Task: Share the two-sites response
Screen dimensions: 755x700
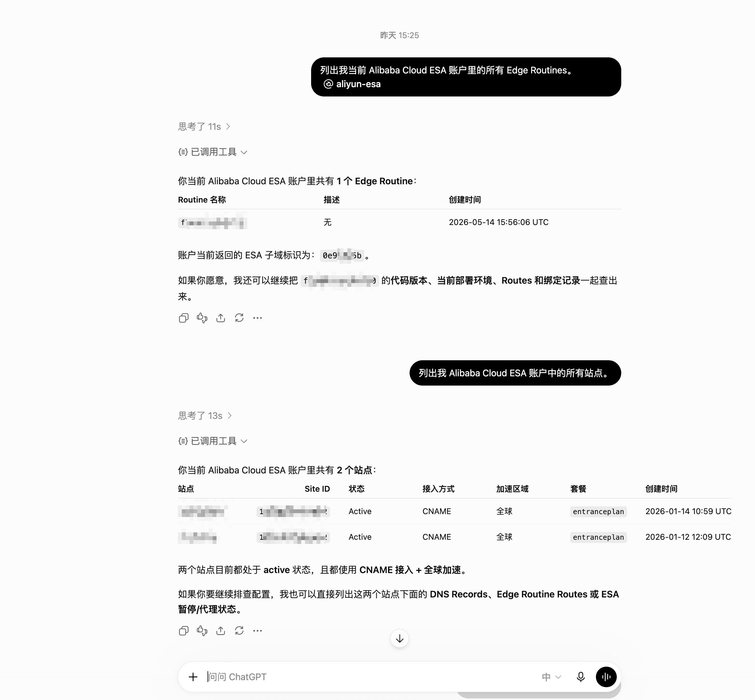Action: pos(221,631)
